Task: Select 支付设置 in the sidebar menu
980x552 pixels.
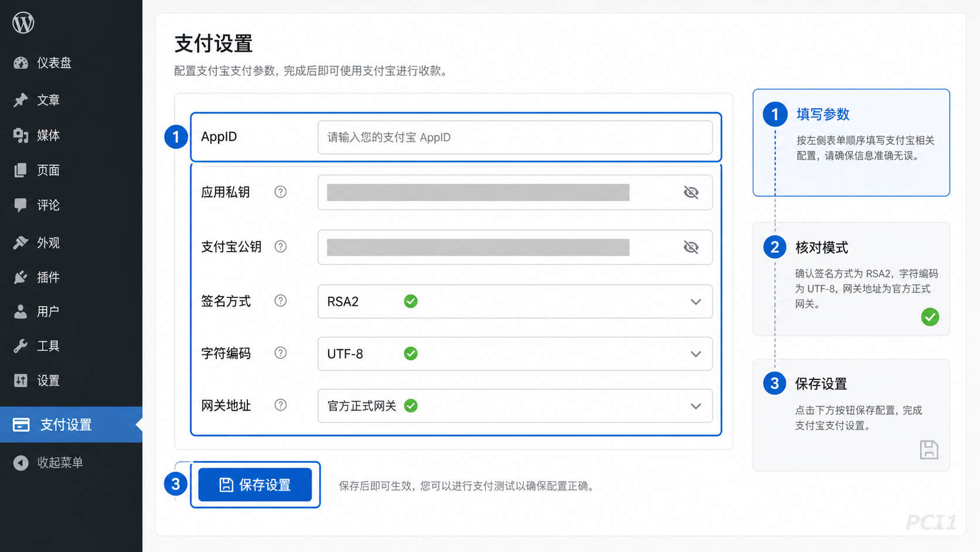Action: click(x=71, y=425)
